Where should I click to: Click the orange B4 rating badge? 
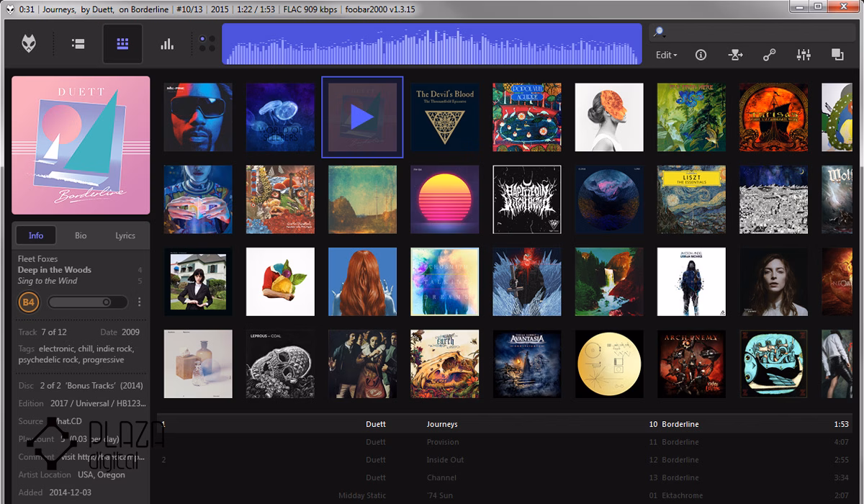click(29, 302)
